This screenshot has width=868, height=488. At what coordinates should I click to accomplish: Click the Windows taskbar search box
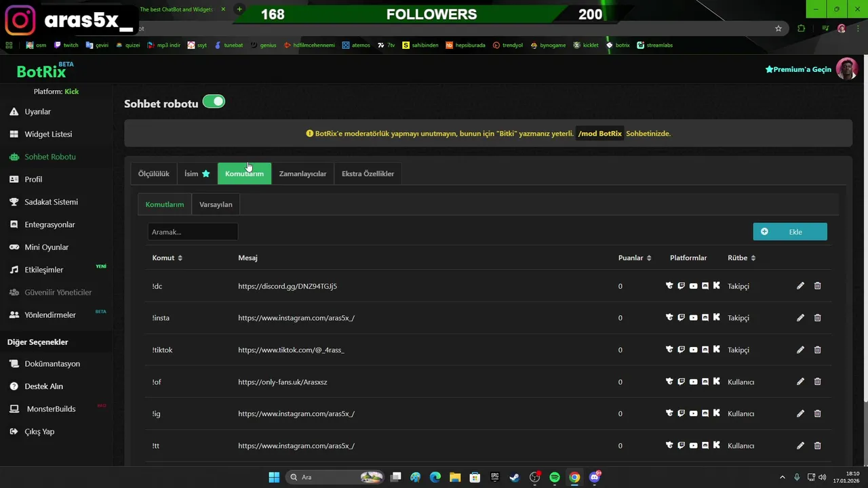point(335,477)
